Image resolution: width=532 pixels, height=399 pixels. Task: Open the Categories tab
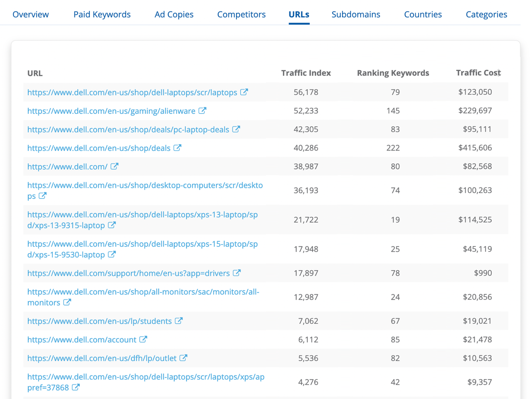(486, 15)
